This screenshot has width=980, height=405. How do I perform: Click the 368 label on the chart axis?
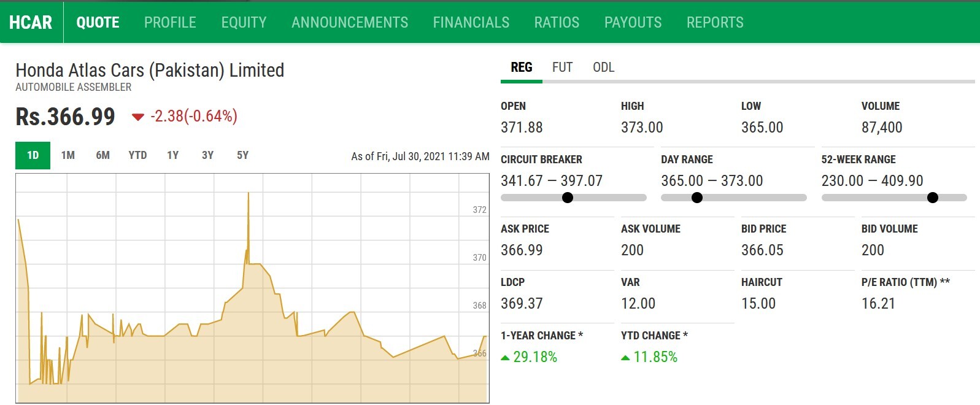click(x=480, y=306)
